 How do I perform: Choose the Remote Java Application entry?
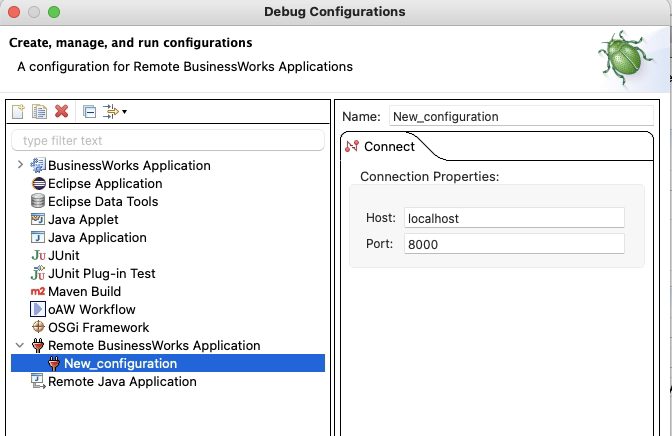pos(122,382)
